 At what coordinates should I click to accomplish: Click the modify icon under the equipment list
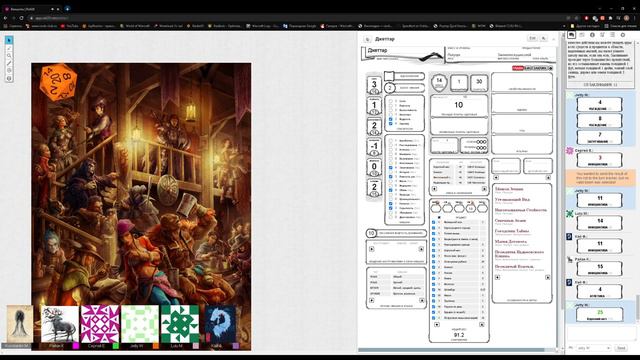tap(482, 324)
